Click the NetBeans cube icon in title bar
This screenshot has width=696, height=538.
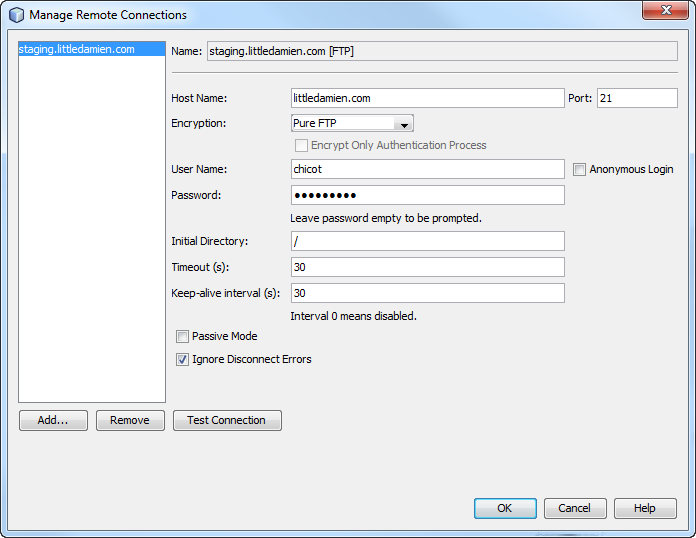pos(17,15)
